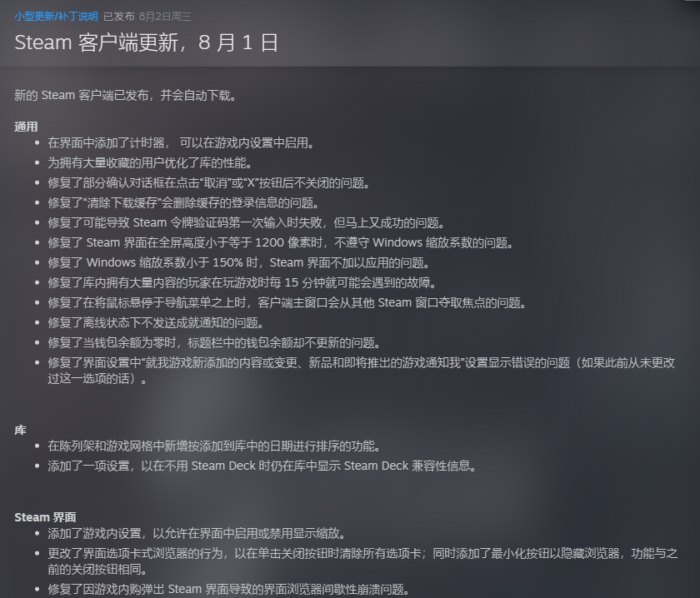The width and height of the screenshot is (700, 598).
Task: Click the line about “就我游戏新添加的内容或变更” 设置
Action: pos(362,371)
